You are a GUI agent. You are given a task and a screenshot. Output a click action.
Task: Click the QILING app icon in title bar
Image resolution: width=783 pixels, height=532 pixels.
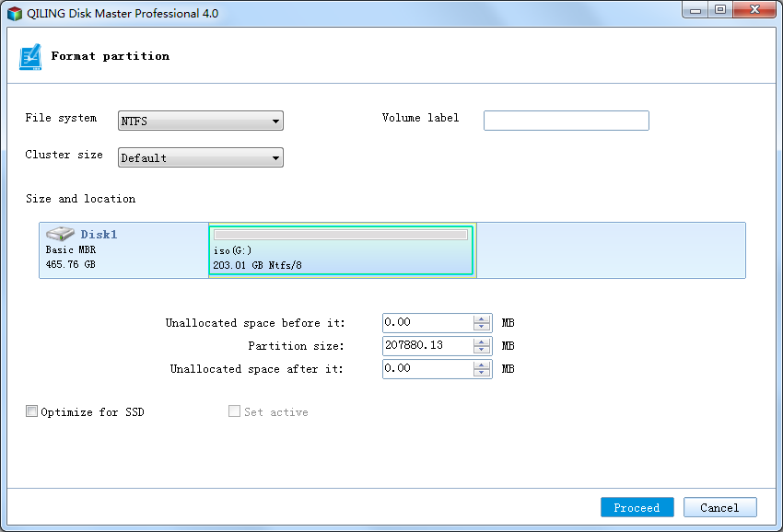[15, 14]
